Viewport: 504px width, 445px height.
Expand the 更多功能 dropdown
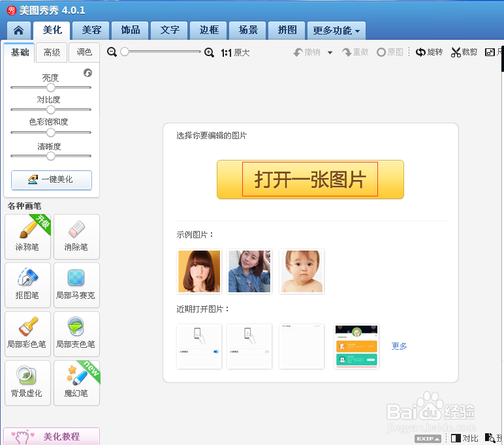pos(336,31)
